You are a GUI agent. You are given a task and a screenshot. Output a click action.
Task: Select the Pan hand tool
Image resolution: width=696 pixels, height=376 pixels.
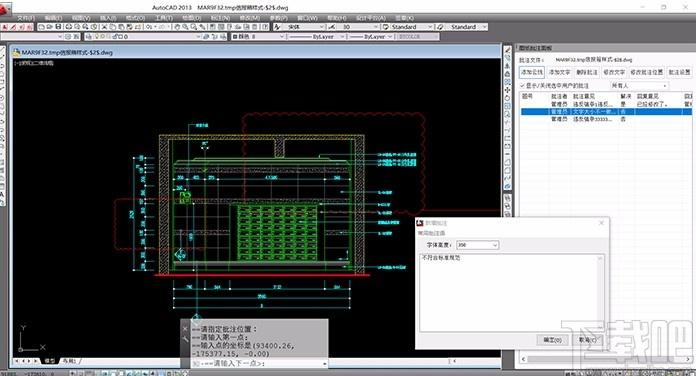coord(177,27)
